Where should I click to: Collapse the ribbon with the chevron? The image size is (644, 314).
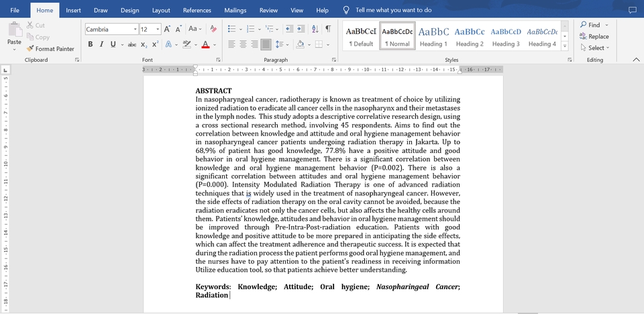click(x=636, y=60)
